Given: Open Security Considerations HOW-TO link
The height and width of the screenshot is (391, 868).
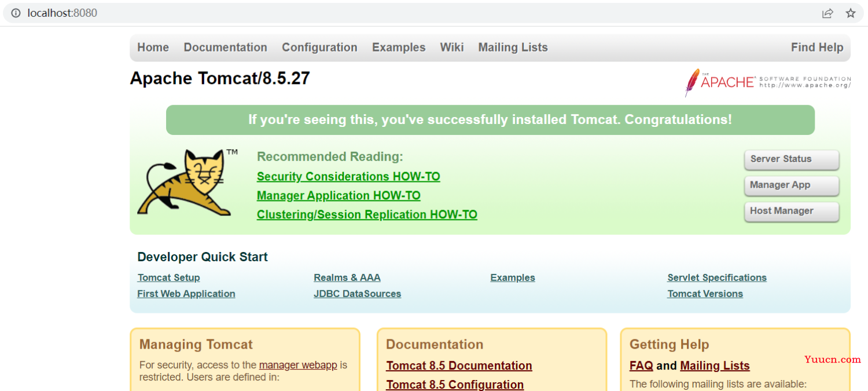Looking at the screenshot, I should [348, 177].
